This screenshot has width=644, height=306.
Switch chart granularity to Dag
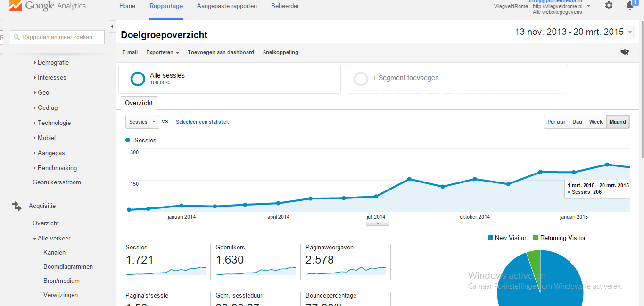tap(577, 122)
